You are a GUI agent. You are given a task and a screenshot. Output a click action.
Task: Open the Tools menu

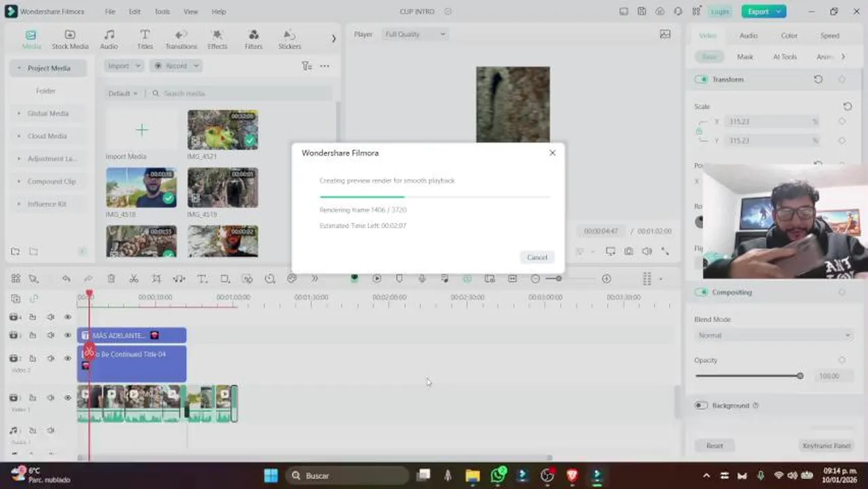pyautogui.click(x=162, y=12)
